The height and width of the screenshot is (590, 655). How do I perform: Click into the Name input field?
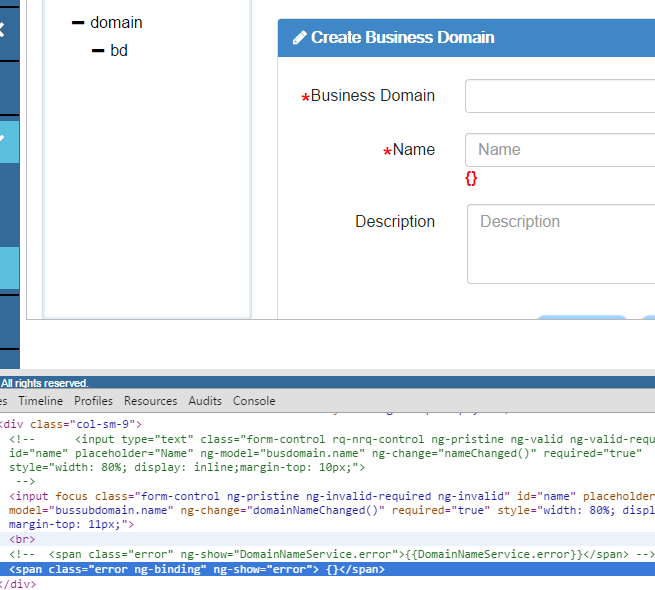560,150
